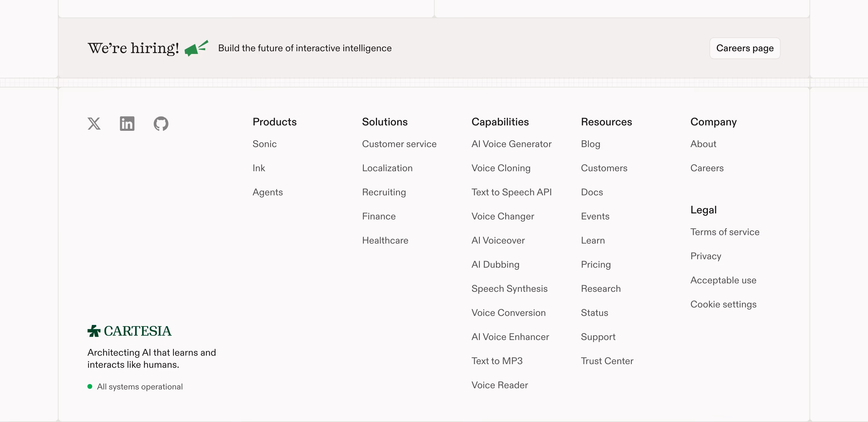Screen dimensions: 868x422
Task: Go to the Customers page
Action: tap(604, 168)
